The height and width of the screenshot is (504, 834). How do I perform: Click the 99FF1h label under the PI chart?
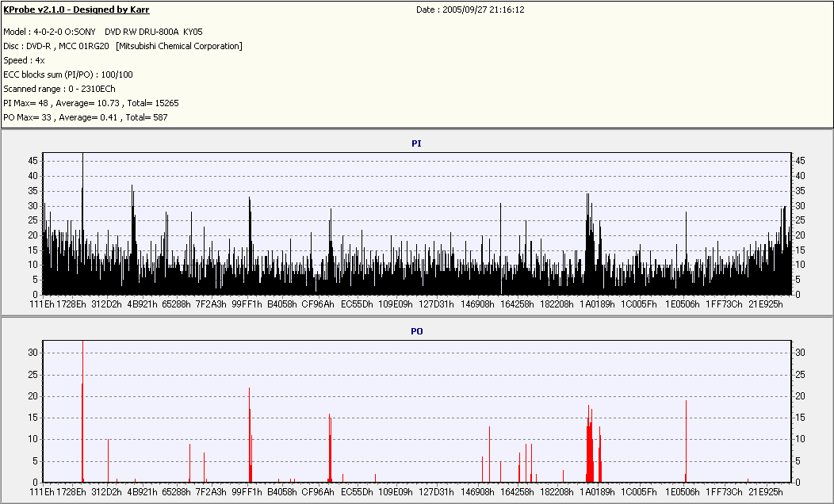247,304
